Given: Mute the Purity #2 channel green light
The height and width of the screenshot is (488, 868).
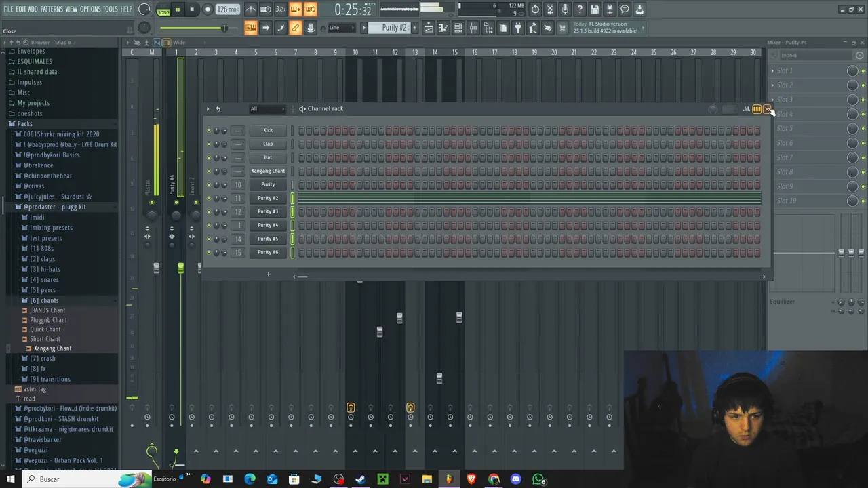Looking at the screenshot, I should (209, 198).
